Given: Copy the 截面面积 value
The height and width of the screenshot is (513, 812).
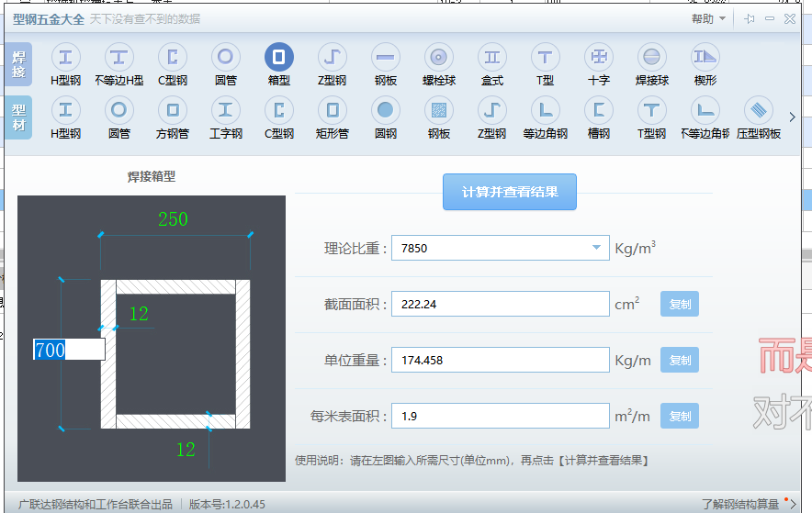Looking at the screenshot, I should tap(680, 304).
